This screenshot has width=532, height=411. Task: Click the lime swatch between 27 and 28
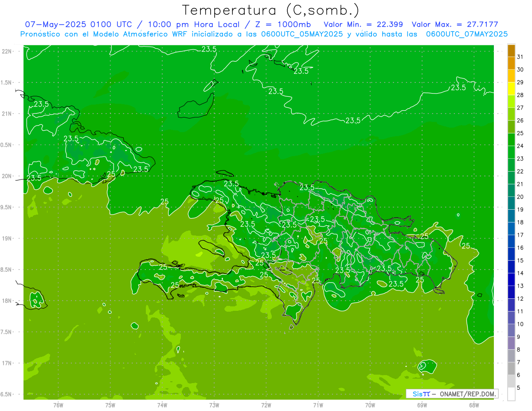coord(511,101)
